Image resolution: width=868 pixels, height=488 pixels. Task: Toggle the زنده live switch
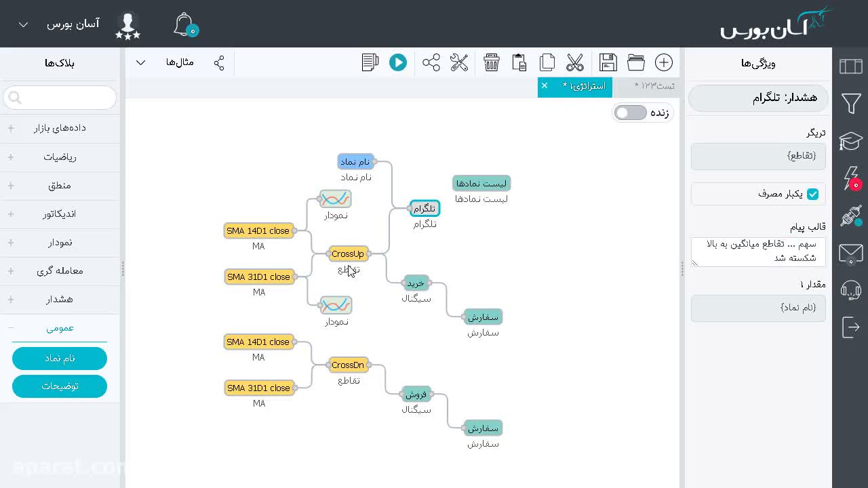click(x=631, y=113)
